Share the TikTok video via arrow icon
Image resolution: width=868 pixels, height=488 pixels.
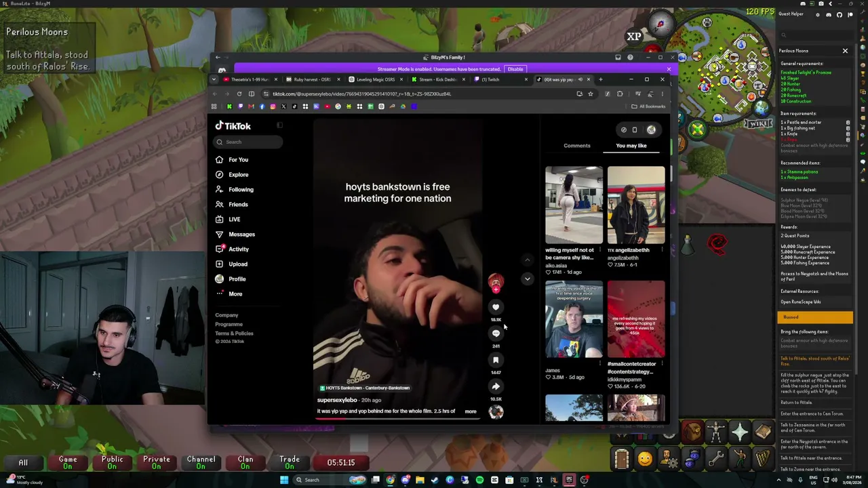[x=496, y=386]
